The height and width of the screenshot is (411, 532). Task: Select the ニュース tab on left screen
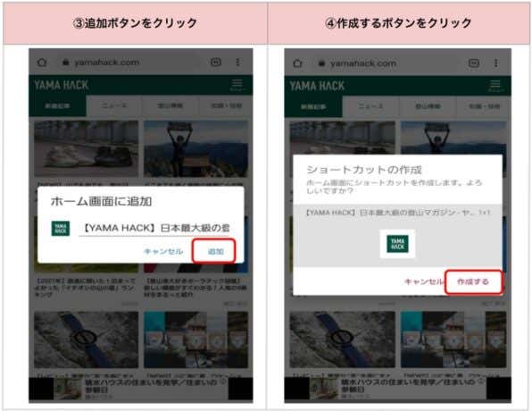tap(114, 105)
